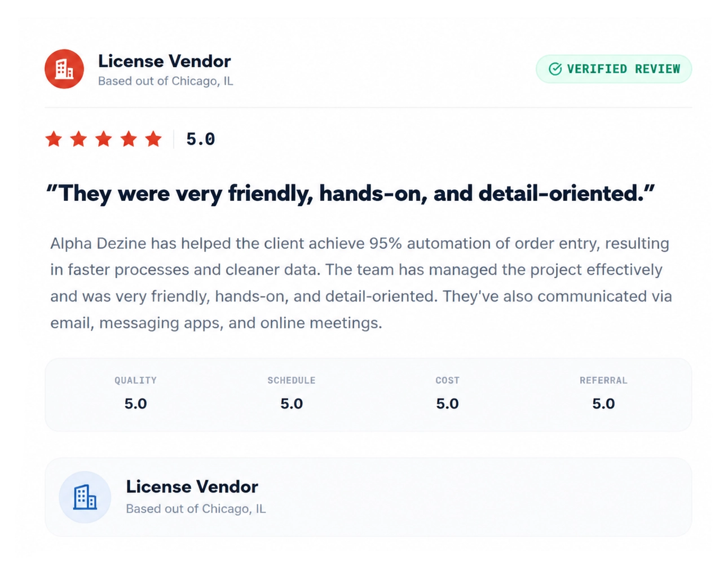Click Based out of Chicago in bottom card
728x579 pixels.
[x=196, y=509]
